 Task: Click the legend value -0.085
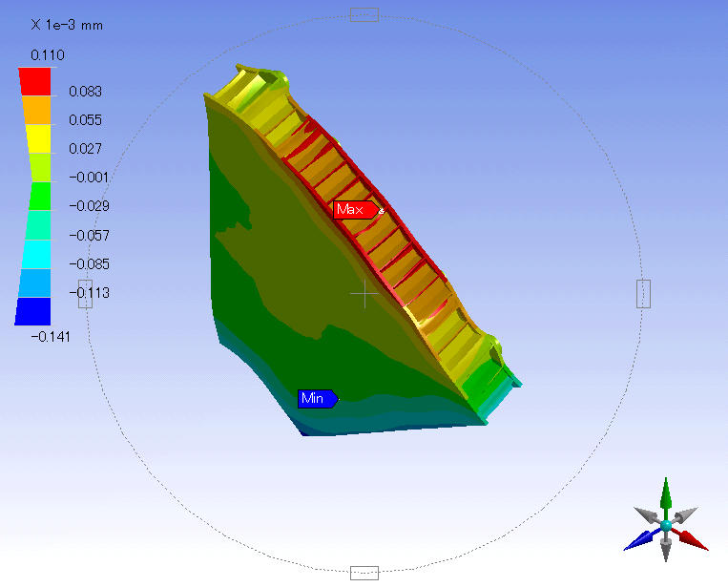89,264
